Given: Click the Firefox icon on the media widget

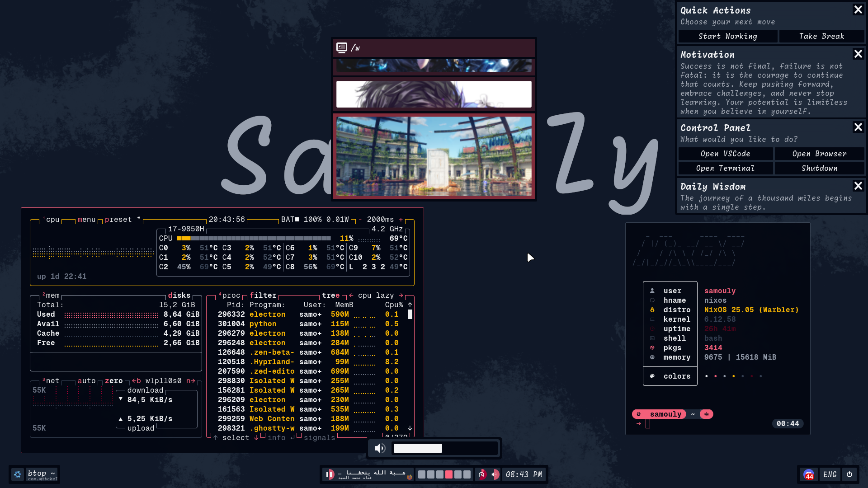Looking at the screenshot, I should 409,477.
